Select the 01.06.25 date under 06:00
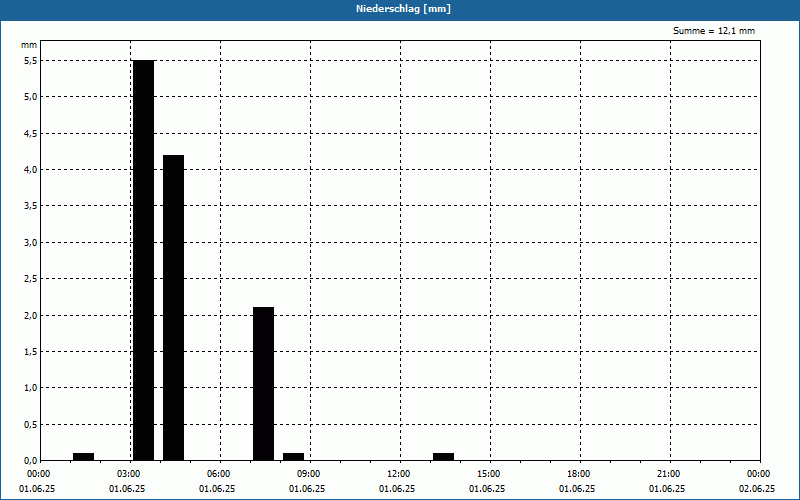Image resolution: width=800 pixels, height=500 pixels. coord(217,489)
